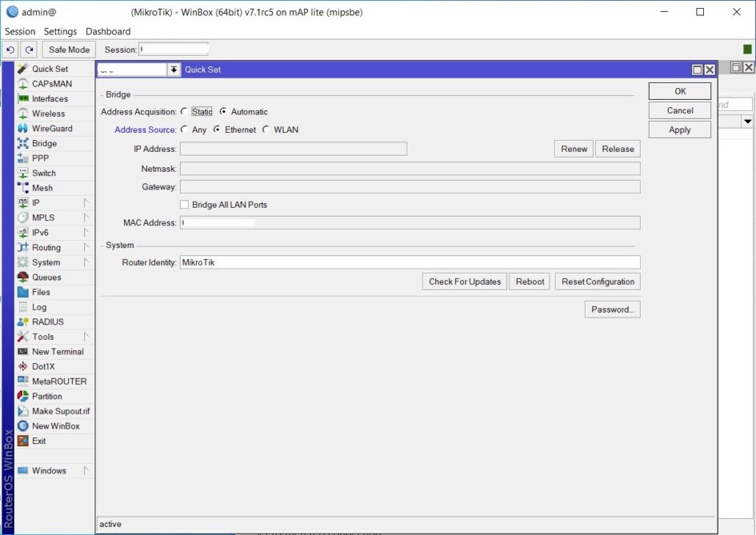Open the Quick Set mode dropdown

174,70
